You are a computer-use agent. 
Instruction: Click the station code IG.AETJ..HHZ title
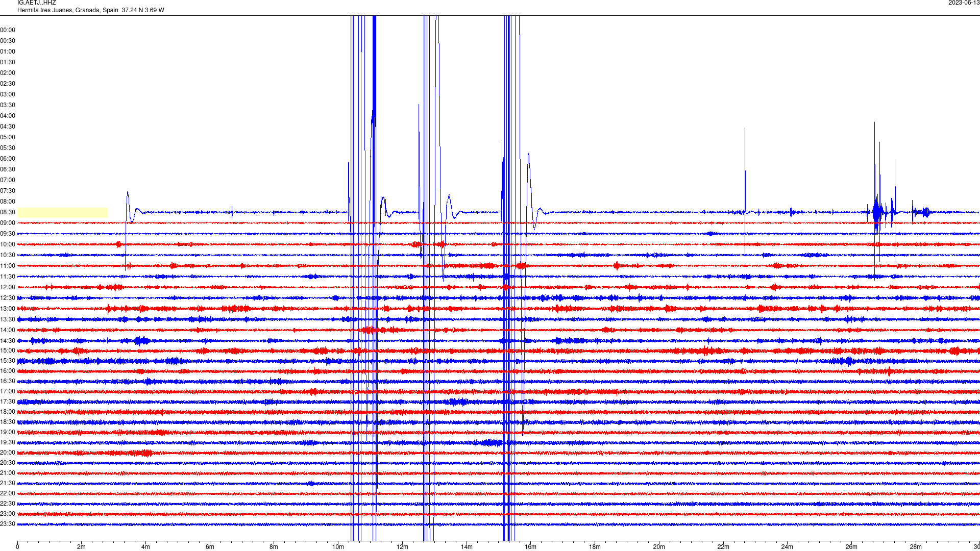pyautogui.click(x=37, y=3)
